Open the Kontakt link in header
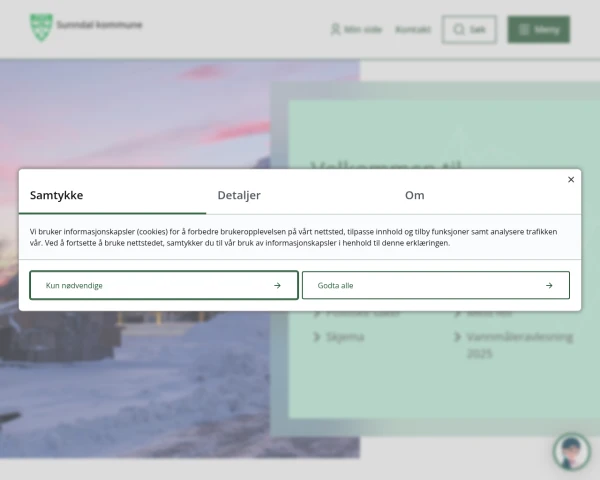This screenshot has width=600, height=480. pyautogui.click(x=413, y=29)
